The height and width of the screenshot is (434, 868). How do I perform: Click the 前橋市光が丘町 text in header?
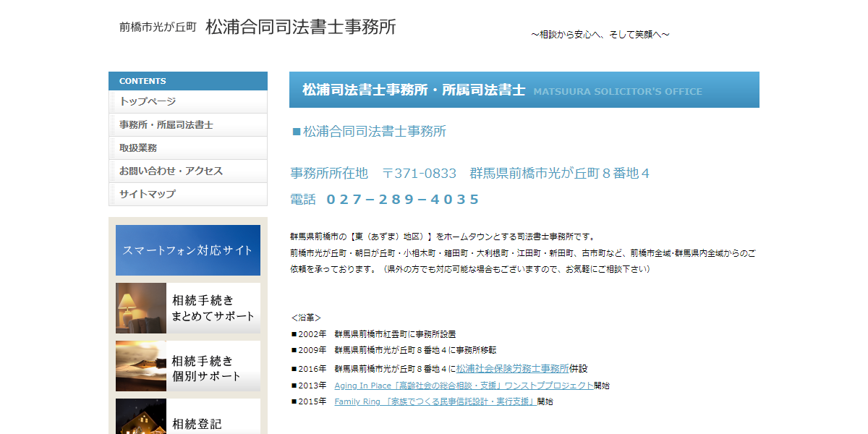point(158,27)
